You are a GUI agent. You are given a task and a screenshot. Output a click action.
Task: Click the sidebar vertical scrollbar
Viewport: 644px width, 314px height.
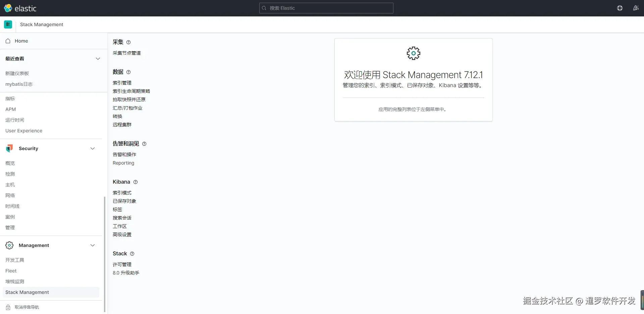[x=105, y=255]
